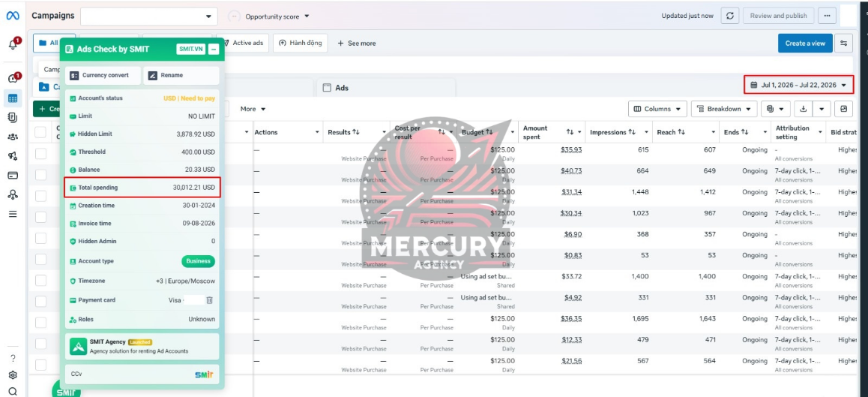Select the Campaigns table icon in sidebar
868x397 pixels.
[x=13, y=98]
